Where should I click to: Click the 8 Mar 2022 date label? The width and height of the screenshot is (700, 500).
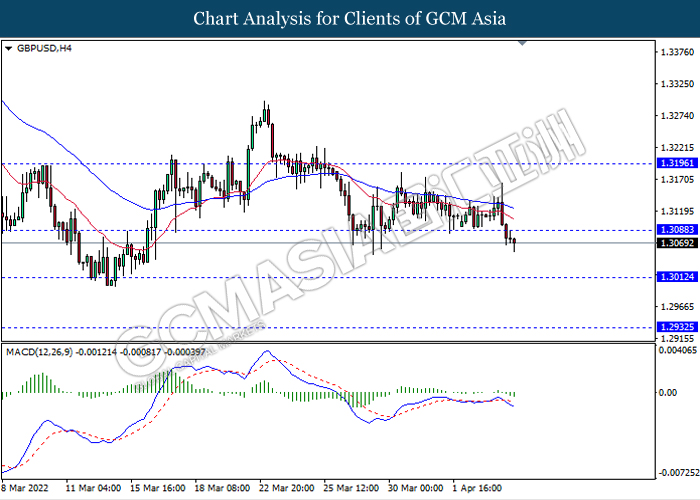coord(25,488)
